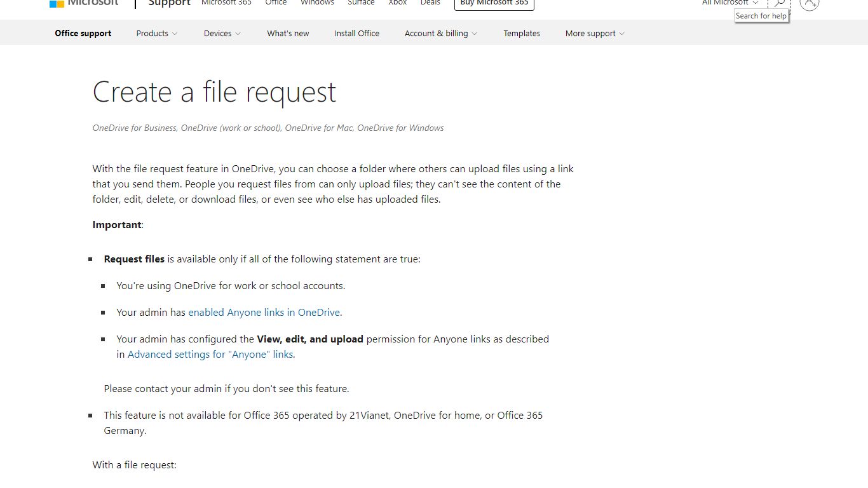Open the What's new page
Viewport: 868px width, 488px height.
[x=288, y=33]
